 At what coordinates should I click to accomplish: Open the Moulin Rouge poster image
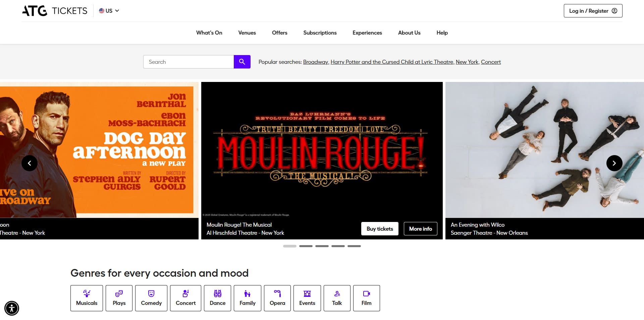[x=322, y=150]
